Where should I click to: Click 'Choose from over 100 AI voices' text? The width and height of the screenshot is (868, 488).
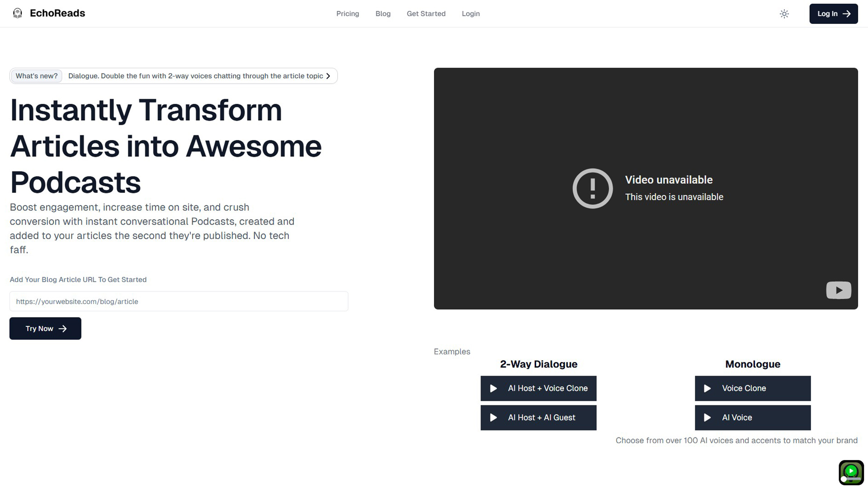[x=736, y=441]
